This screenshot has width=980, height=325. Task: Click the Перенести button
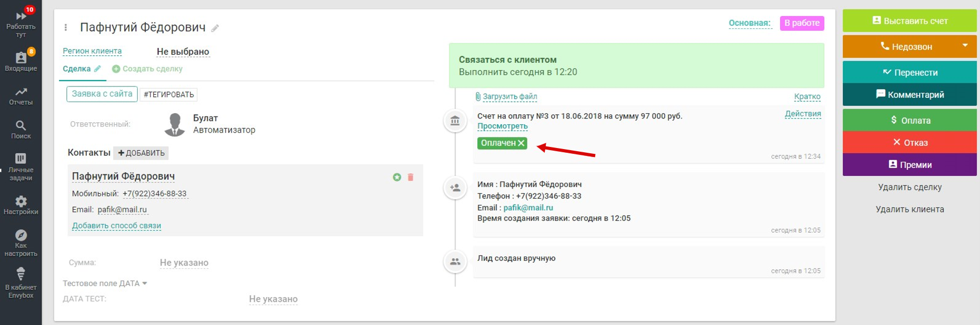909,72
